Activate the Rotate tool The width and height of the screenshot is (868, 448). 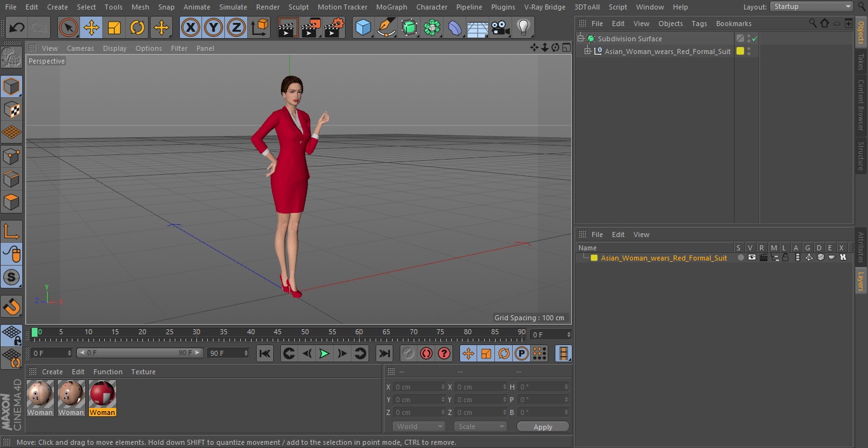[137, 28]
